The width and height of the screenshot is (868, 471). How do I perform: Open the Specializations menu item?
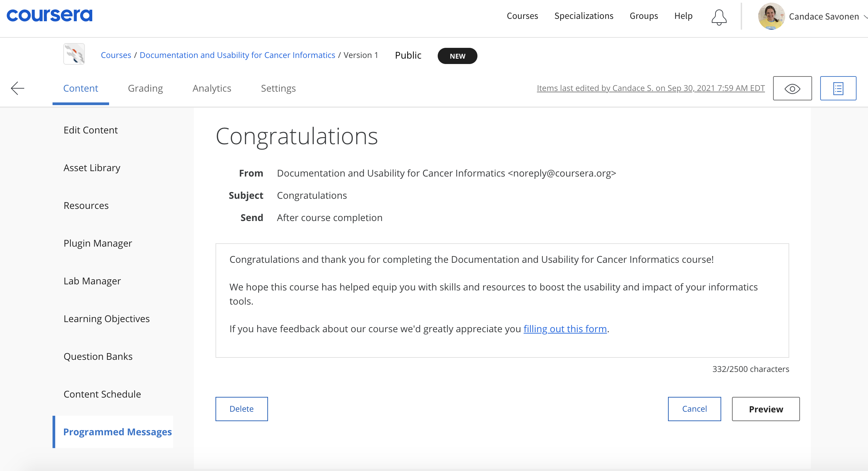(x=583, y=16)
